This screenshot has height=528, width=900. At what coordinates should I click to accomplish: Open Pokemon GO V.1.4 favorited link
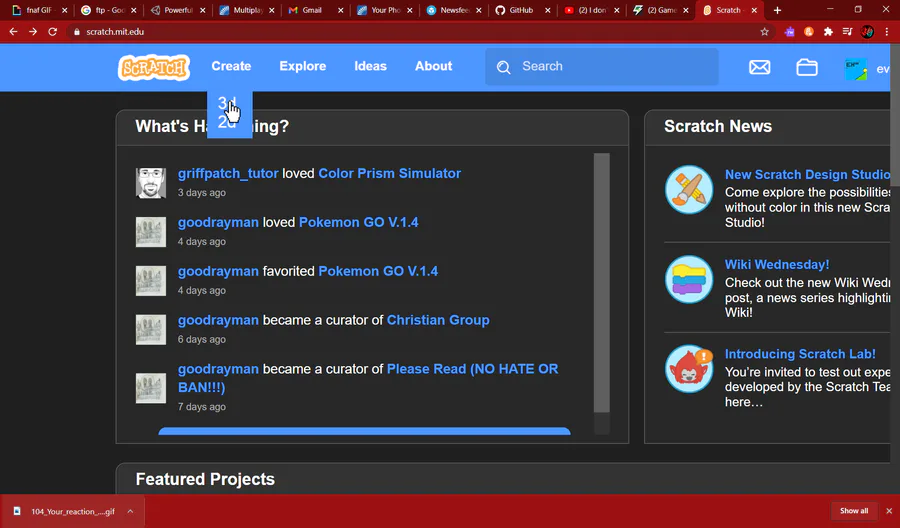point(378,271)
